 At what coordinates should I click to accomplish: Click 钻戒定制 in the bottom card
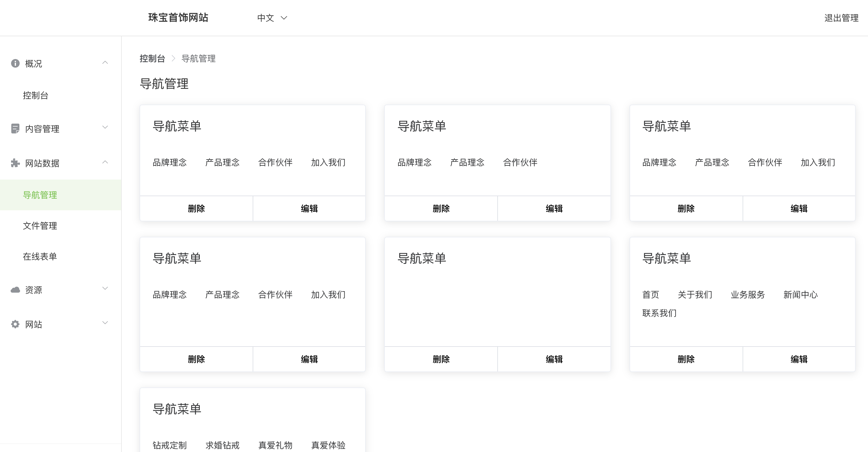point(169,445)
